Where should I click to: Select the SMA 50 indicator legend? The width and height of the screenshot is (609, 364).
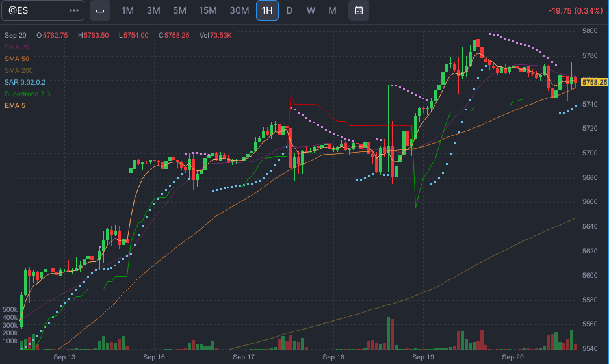(x=17, y=58)
